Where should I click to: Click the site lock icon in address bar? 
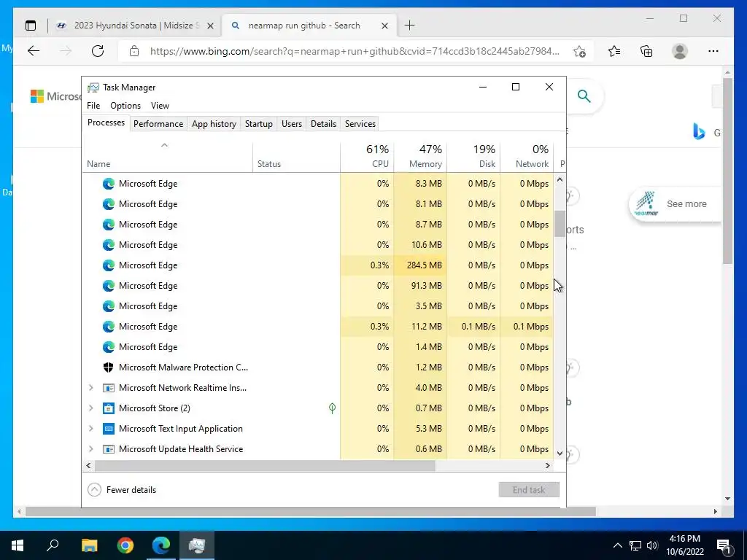pos(134,51)
